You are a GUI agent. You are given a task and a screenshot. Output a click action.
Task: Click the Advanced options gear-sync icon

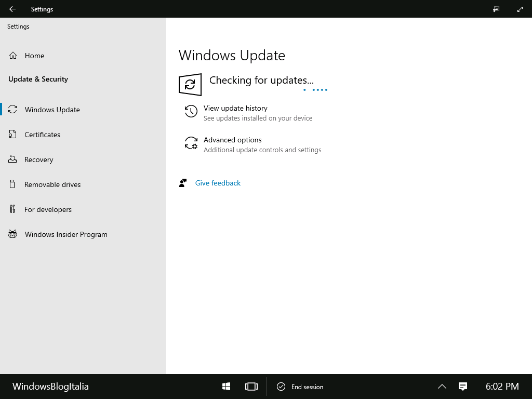(x=191, y=143)
